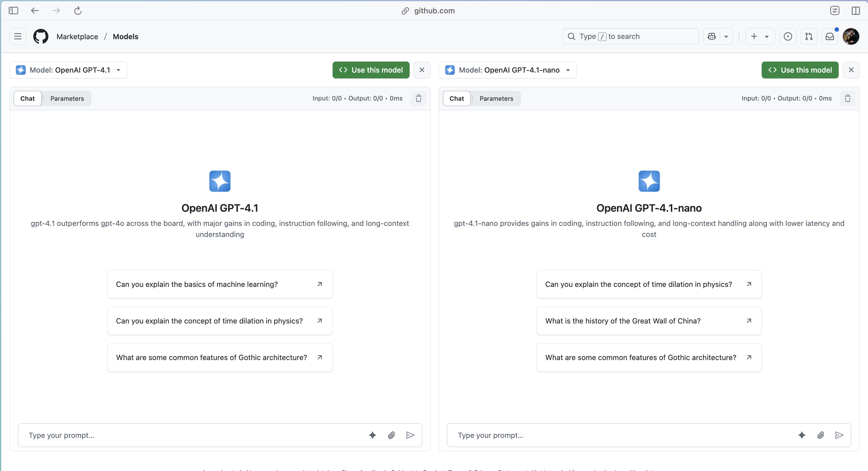Select the Chat tab in GPT-4.1 panel
Screen dimensions: 868x471
pos(27,98)
